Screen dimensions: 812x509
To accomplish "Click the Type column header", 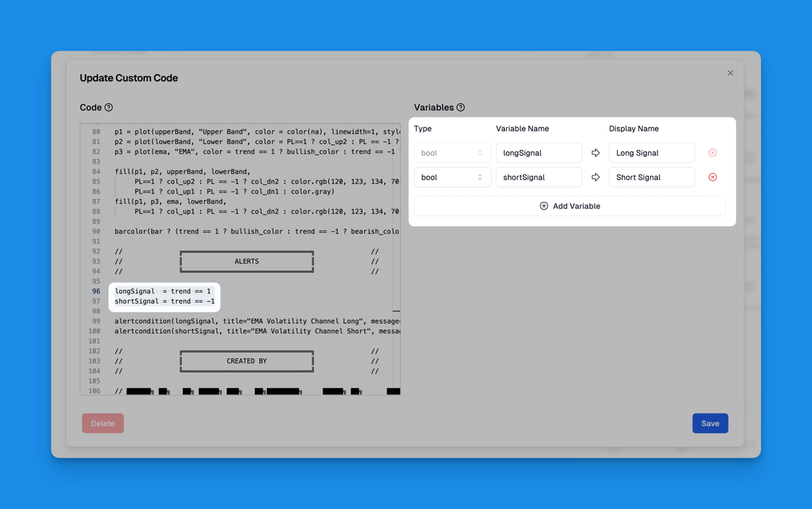I will 423,129.
